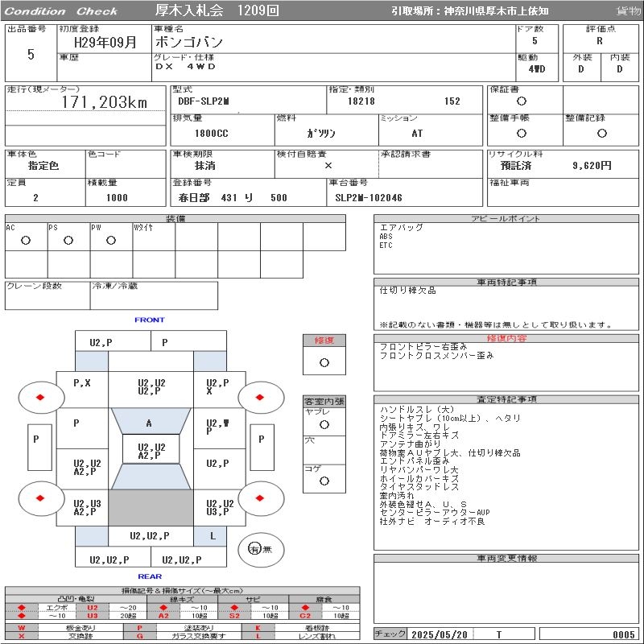Image resolution: width=644 pixels, height=644 pixels.
Task: Click the gray shaded rear roof panel
Action: 151,507
